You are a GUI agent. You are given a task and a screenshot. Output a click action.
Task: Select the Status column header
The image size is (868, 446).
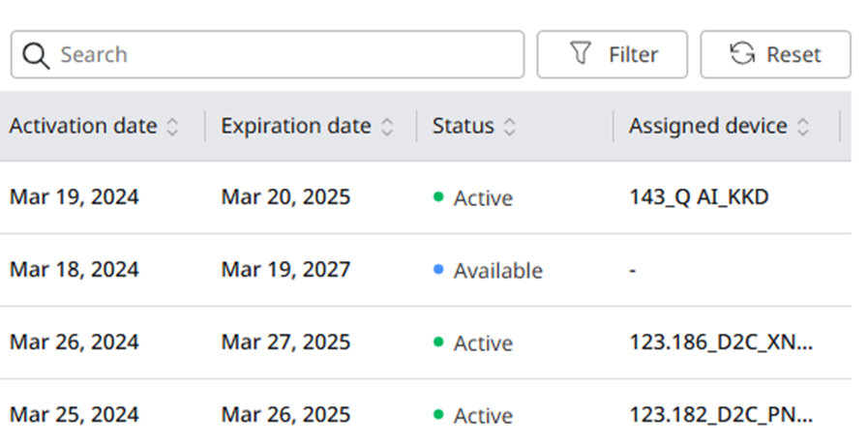(x=463, y=126)
